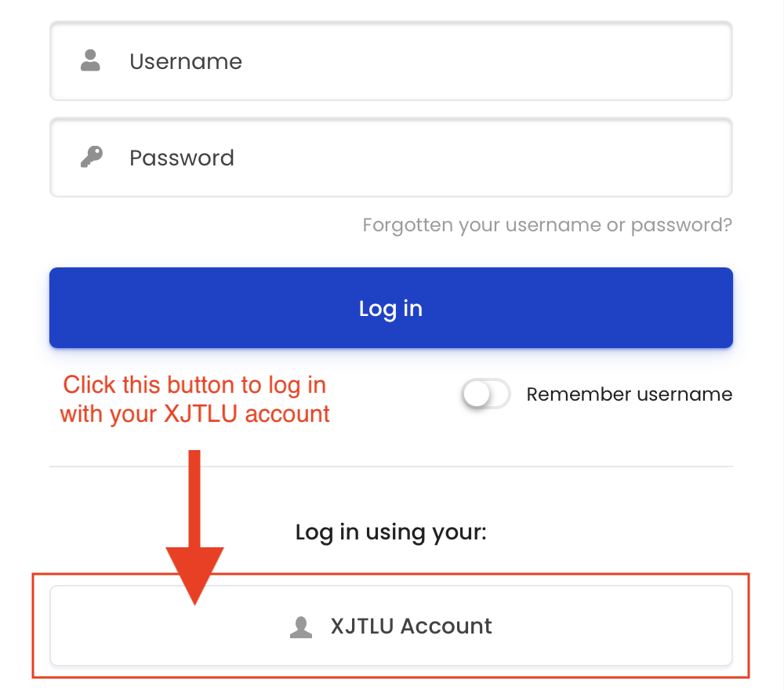Click the outlined XJTLU Account option
The width and height of the screenshot is (784, 690).
[390, 626]
